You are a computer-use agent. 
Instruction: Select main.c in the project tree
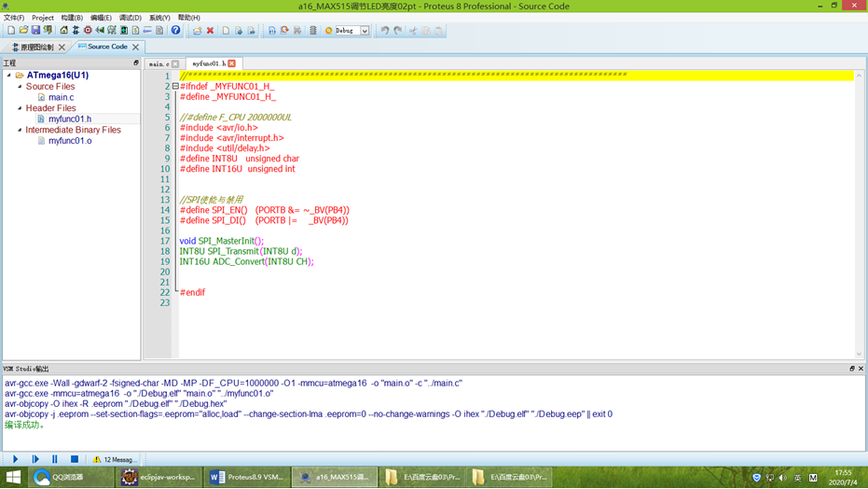pos(61,97)
